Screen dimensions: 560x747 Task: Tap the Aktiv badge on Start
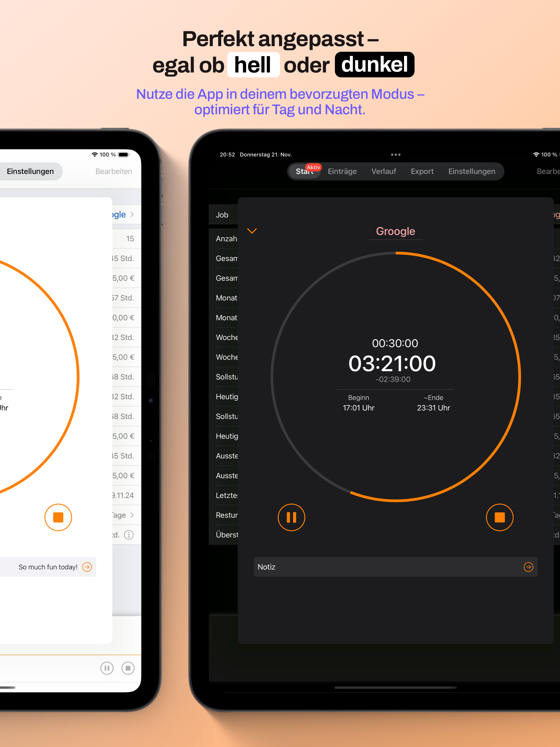pos(313,167)
